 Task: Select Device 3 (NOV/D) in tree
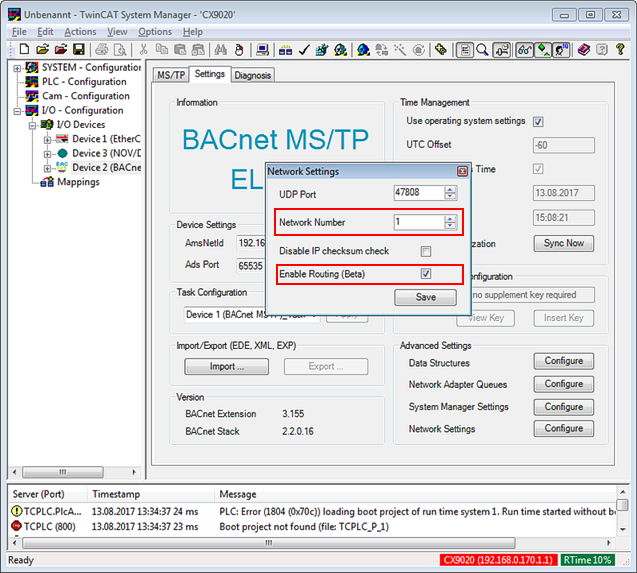(106, 153)
